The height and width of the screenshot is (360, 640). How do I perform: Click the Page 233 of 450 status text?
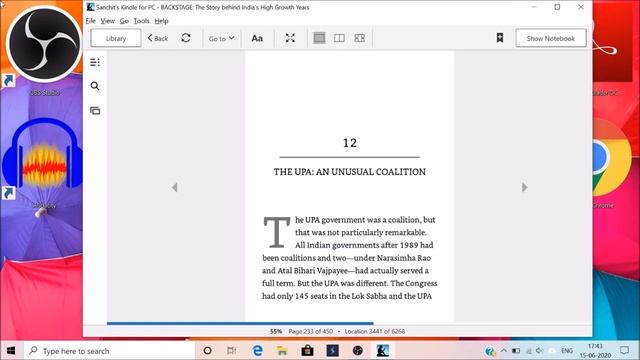tap(310, 331)
